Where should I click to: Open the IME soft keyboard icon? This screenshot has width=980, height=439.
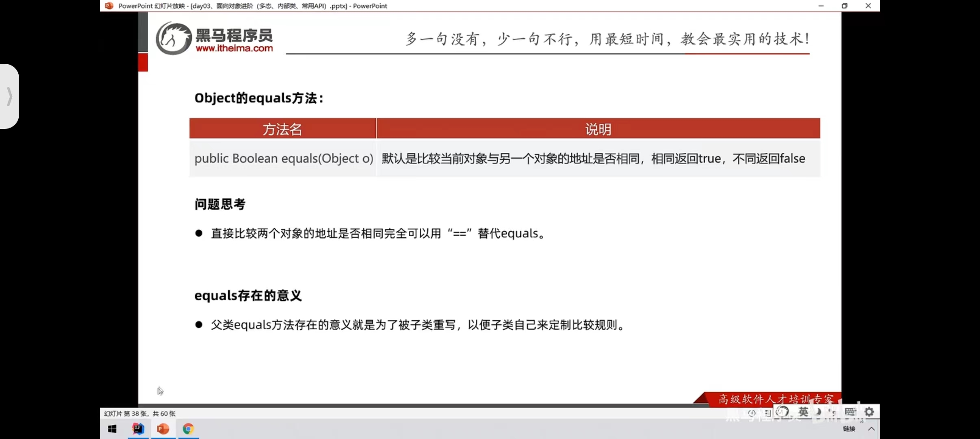pyautogui.click(x=850, y=412)
